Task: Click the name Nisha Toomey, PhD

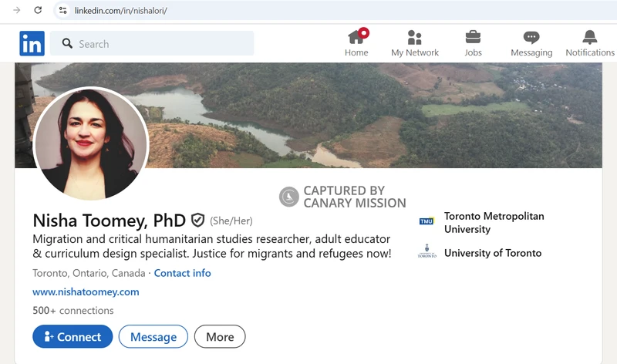Action: (110, 221)
